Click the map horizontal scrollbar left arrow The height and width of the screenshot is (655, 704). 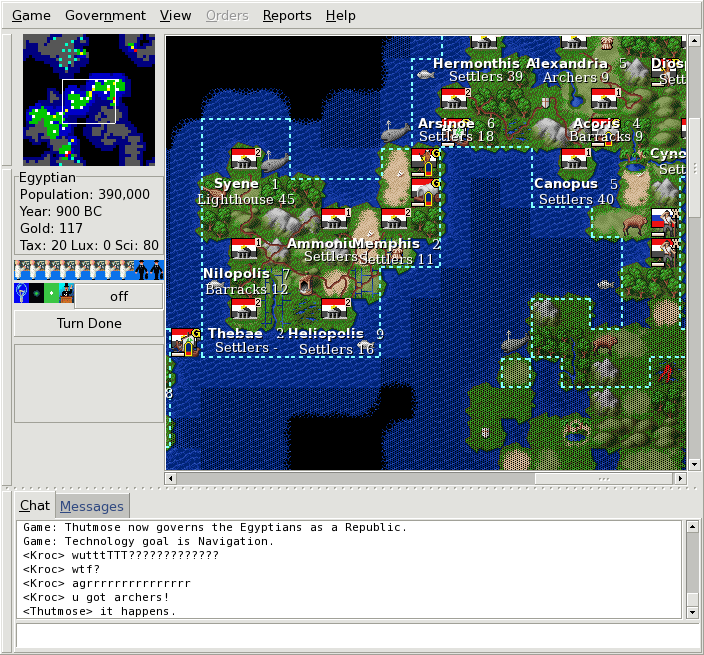pyautogui.click(x=170, y=478)
